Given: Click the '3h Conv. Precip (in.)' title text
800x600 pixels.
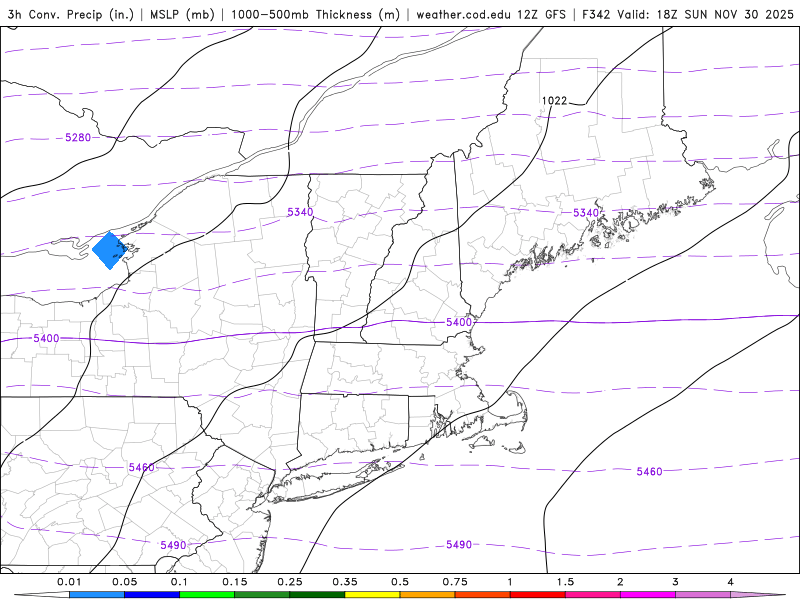Looking at the screenshot, I should (x=70, y=14).
